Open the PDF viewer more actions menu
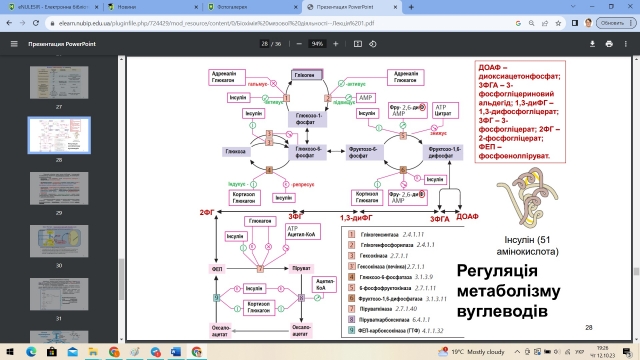 [x=625, y=44]
